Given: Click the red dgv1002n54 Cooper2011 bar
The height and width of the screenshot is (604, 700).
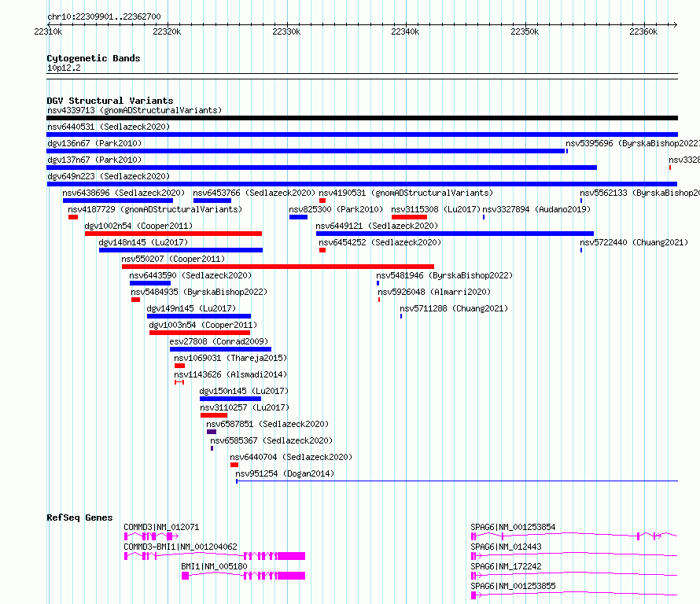Looking at the screenshot, I should click(173, 234).
